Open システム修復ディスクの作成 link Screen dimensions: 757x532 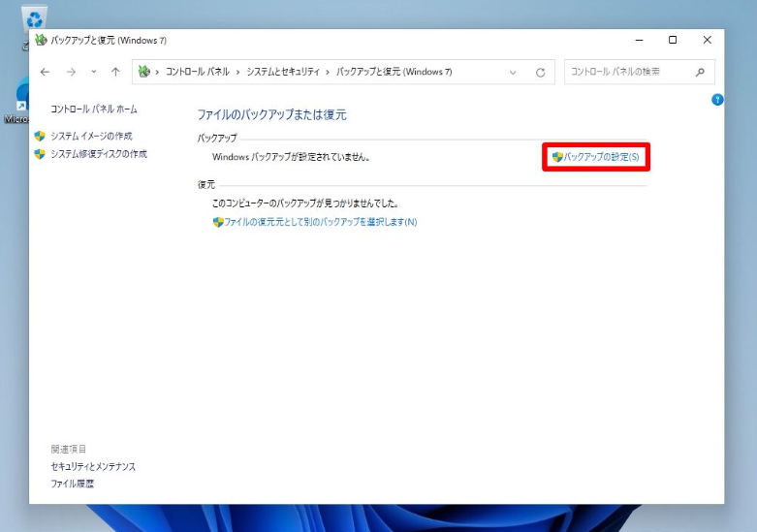tap(99, 154)
